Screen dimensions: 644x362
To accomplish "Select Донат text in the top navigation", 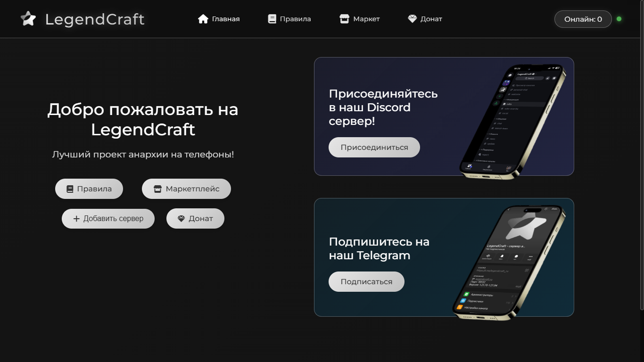I will pos(431,19).
